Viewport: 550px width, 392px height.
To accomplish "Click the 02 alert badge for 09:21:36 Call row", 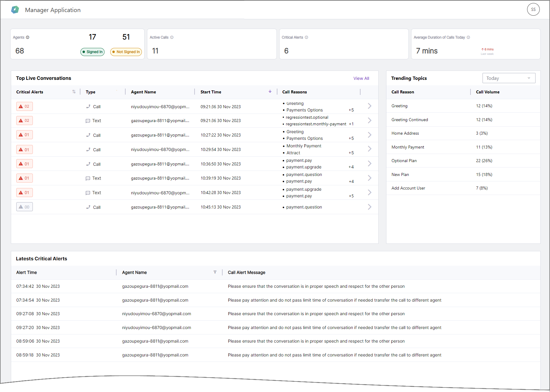I will coord(24,106).
